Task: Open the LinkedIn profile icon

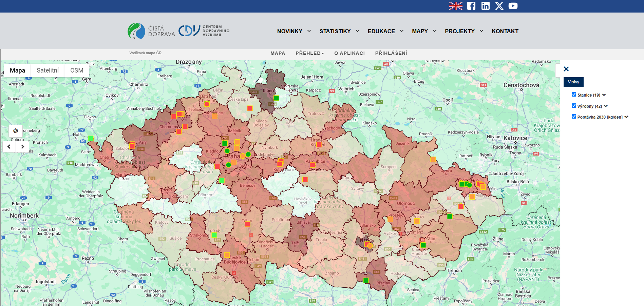Action: click(x=485, y=6)
